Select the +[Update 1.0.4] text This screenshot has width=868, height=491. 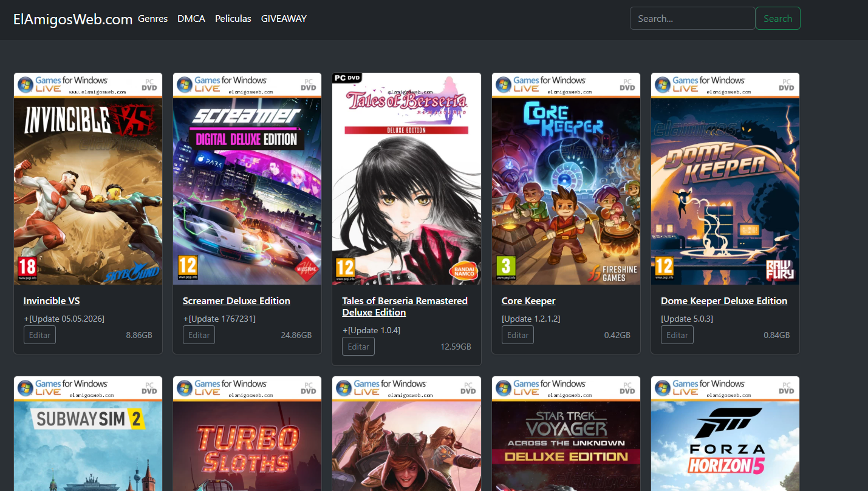371,330
